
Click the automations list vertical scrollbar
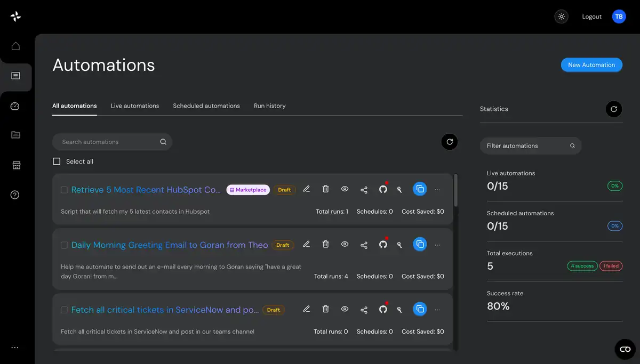[455, 190]
